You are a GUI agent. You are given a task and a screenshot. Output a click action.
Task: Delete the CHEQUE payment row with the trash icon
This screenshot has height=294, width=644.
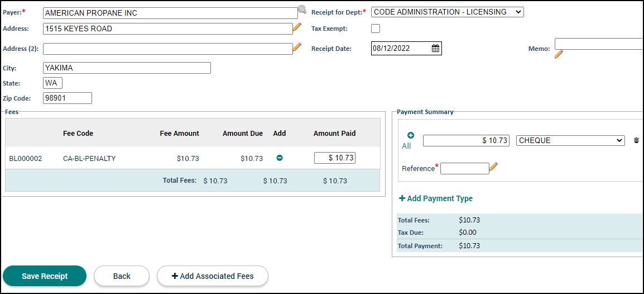[636, 141]
